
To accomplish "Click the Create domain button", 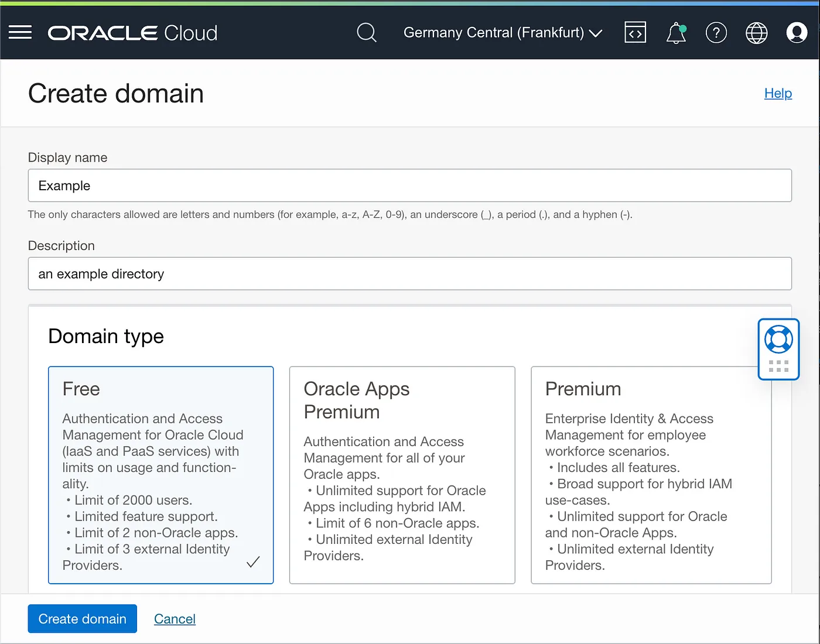I will click(x=83, y=619).
